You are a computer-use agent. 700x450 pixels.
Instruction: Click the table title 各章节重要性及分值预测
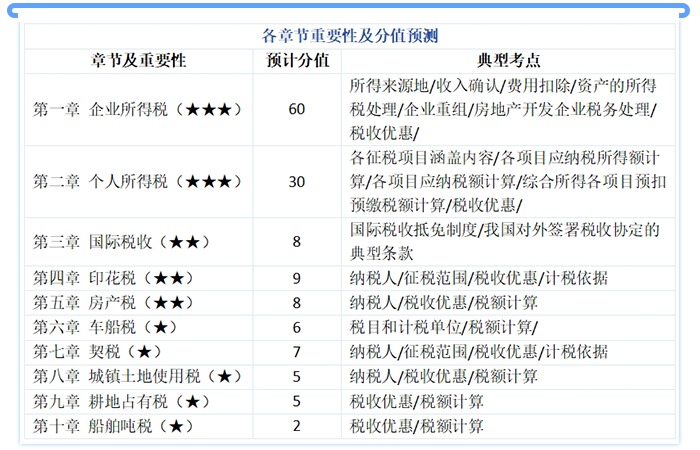pos(350,36)
